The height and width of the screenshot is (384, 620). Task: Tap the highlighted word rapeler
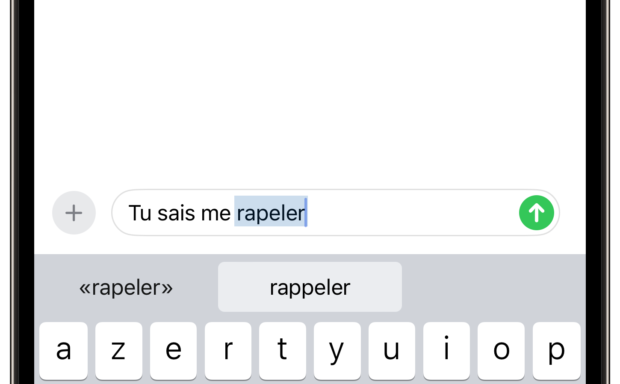(271, 213)
